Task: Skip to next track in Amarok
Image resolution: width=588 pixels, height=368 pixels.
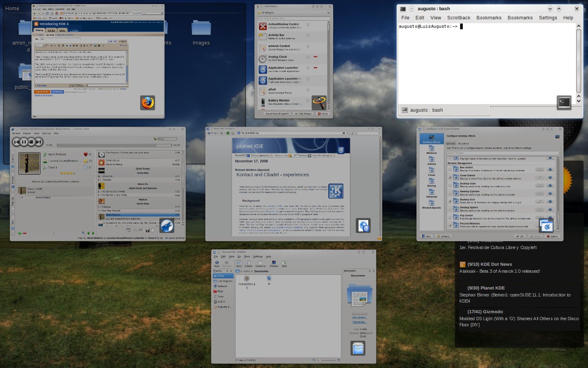Action: [39, 142]
